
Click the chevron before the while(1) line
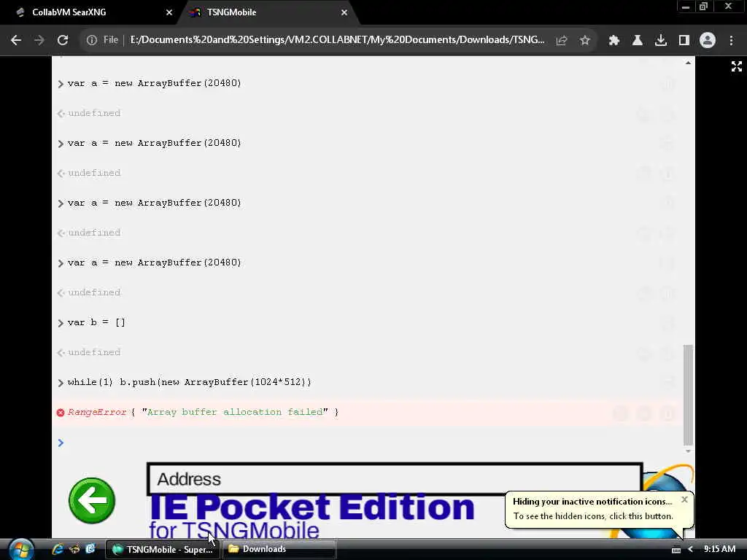61,382
